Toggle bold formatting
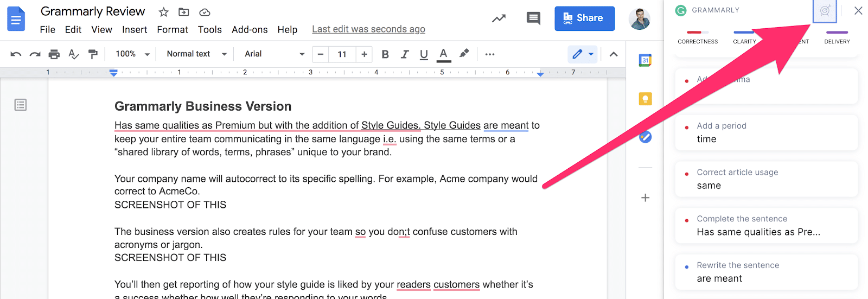The image size is (868, 299). coord(385,54)
